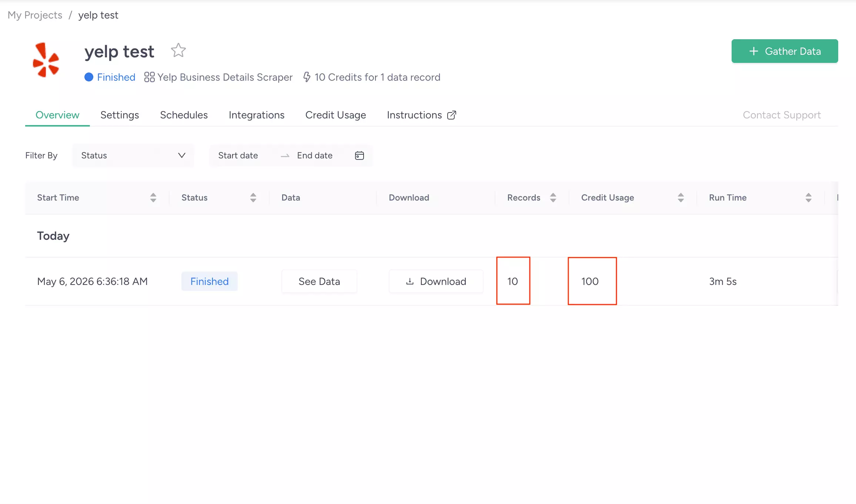Download the May 6 run data
This screenshot has height=504, width=856.
coord(436,282)
